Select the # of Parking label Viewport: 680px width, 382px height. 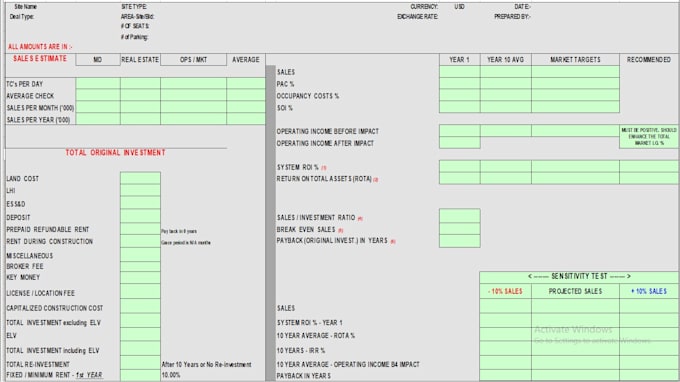pyautogui.click(x=134, y=37)
